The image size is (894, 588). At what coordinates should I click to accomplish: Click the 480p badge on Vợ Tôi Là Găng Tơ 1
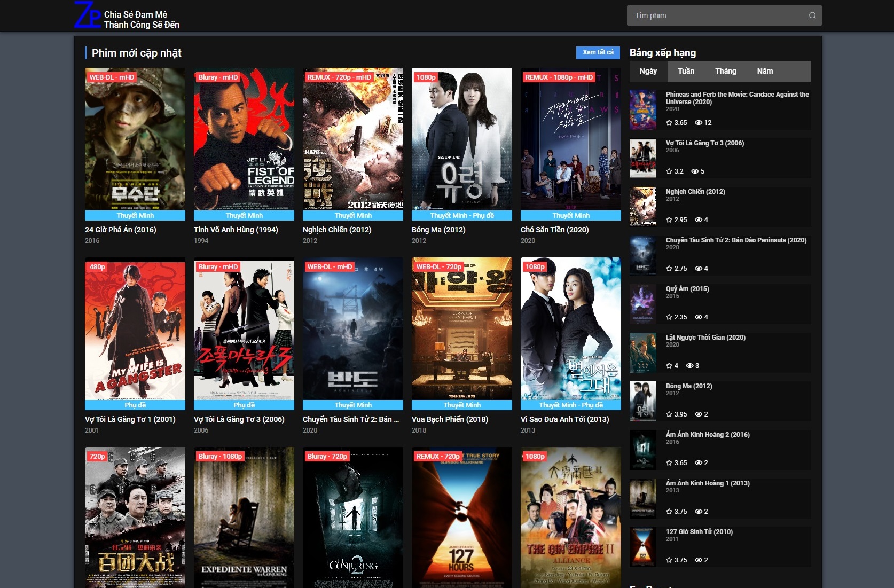point(97,267)
